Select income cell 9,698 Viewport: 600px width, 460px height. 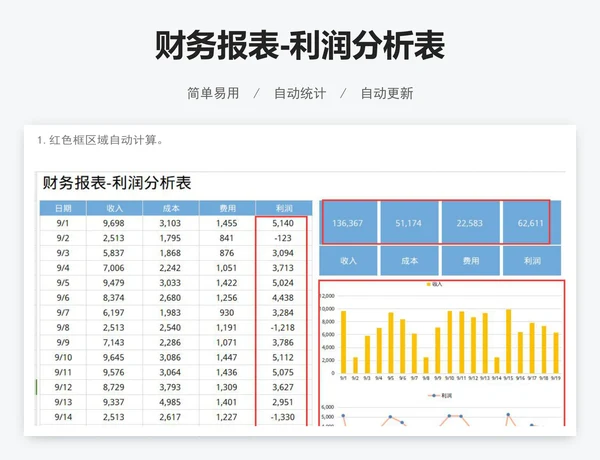coord(114,223)
